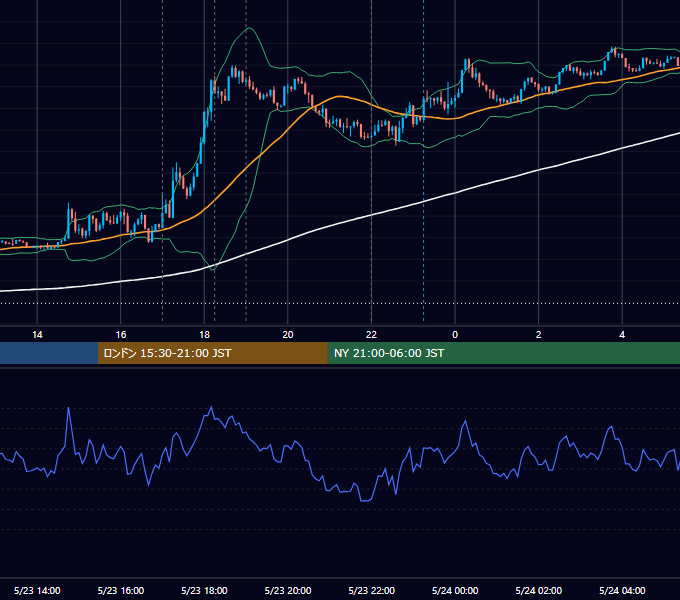The height and width of the screenshot is (600, 680).
Task: Click the London session bar 15:30-21:00 JST
Action: tap(212, 353)
